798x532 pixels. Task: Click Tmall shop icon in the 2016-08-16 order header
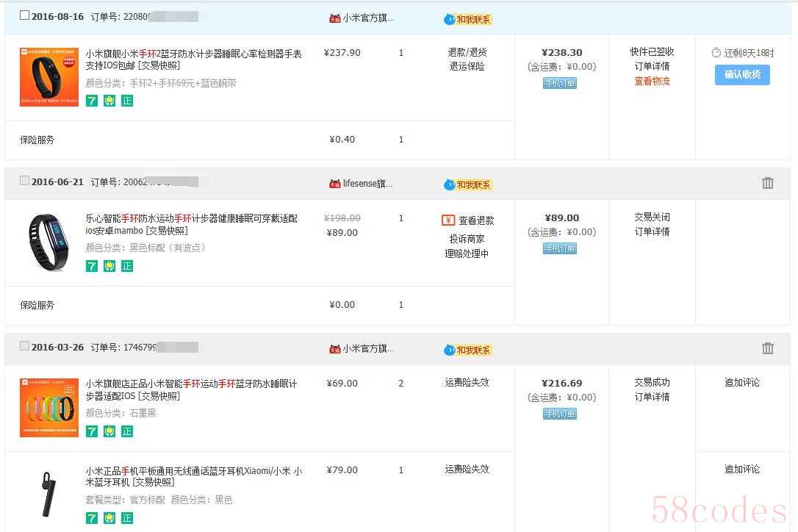coord(335,18)
